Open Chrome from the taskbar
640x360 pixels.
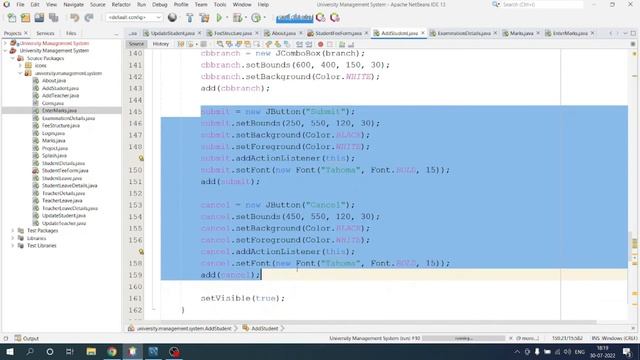[112, 351]
